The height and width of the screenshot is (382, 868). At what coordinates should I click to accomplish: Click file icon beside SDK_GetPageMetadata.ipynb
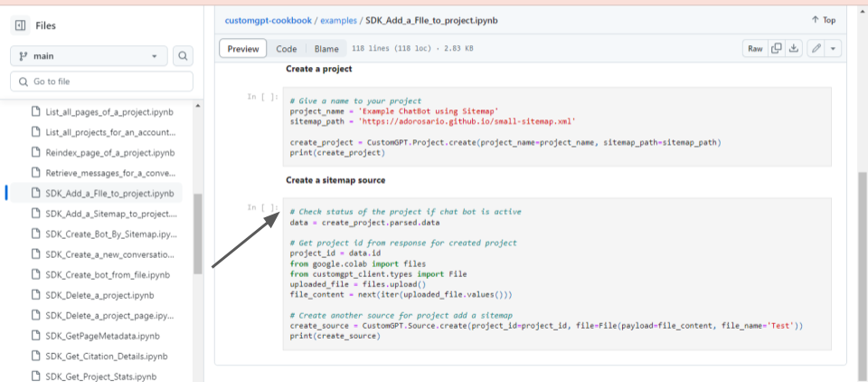(36, 336)
